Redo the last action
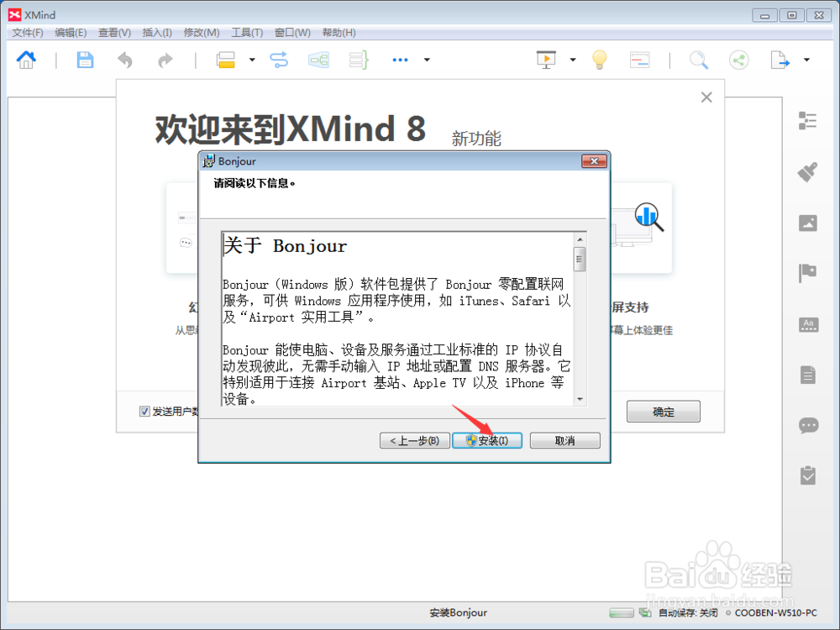Image resolution: width=840 pixels, height=630 pixels. 165,60
